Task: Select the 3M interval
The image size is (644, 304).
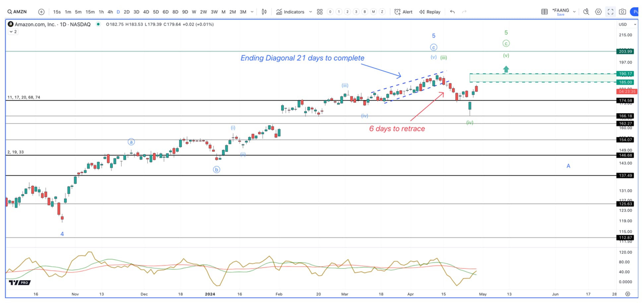Action: [243, 12]
